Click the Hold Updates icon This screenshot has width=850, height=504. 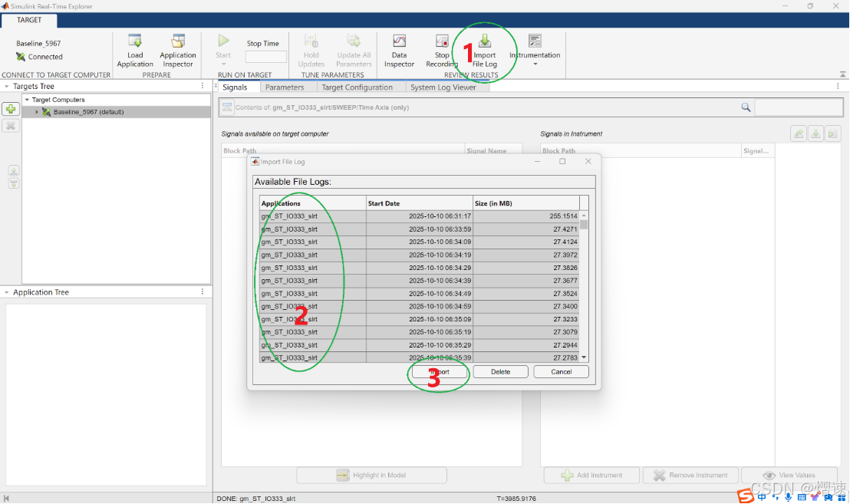311,41
